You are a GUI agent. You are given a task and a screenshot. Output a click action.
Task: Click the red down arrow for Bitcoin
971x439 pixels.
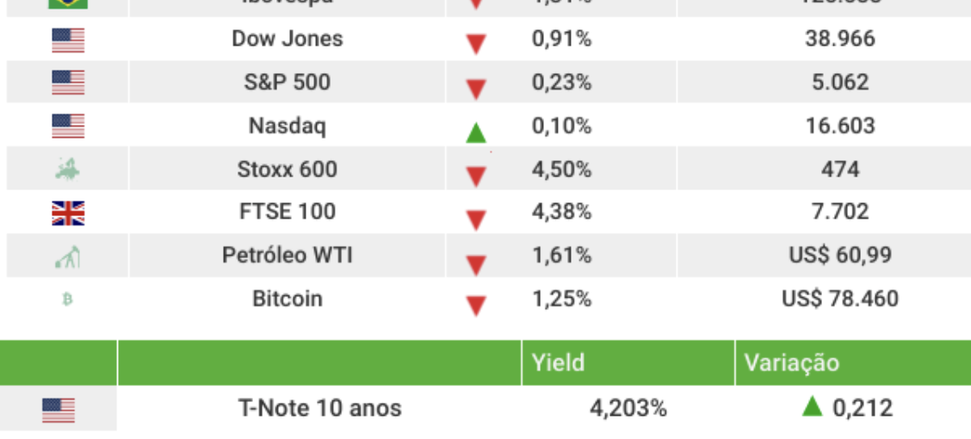[476, 305]
